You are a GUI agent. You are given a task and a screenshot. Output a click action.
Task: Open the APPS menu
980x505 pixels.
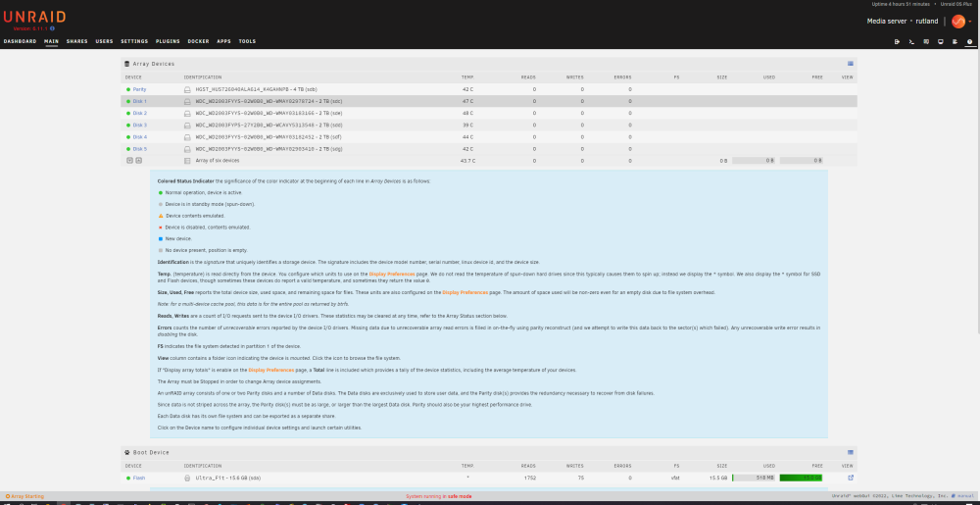(223, 41)
